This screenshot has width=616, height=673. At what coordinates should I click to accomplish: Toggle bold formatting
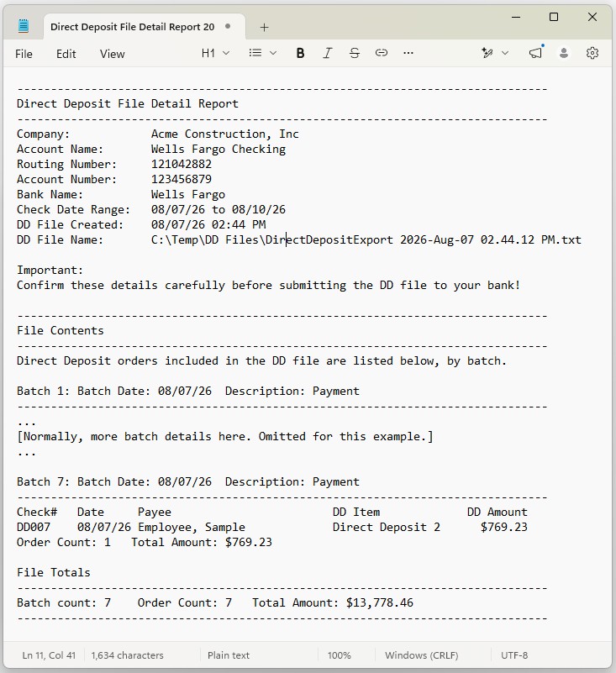[301, 53]
